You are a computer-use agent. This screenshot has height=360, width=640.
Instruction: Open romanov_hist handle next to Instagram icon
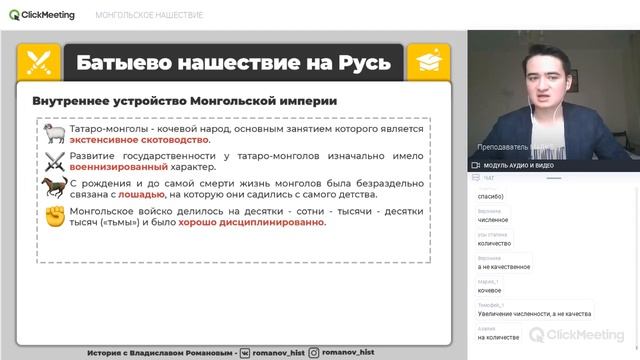(348, 352)
